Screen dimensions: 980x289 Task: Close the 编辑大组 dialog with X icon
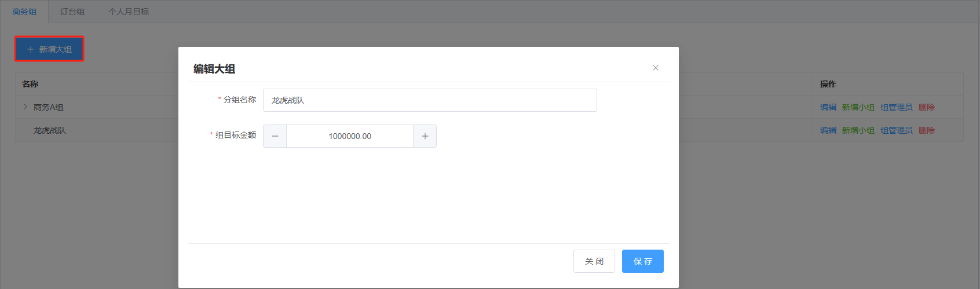pos(656,68)
